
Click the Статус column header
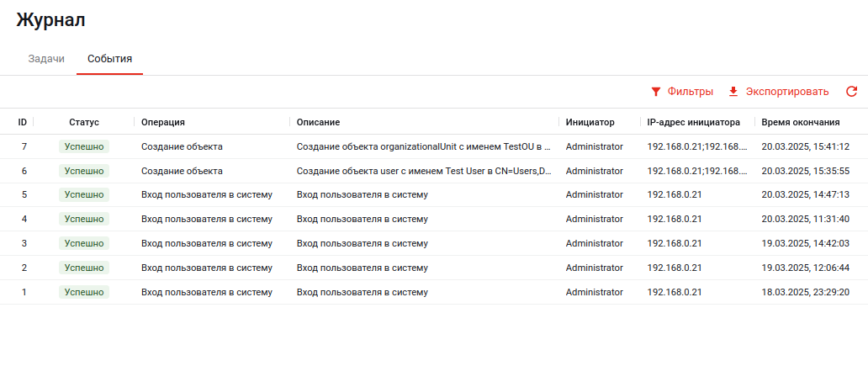[84, 122]
